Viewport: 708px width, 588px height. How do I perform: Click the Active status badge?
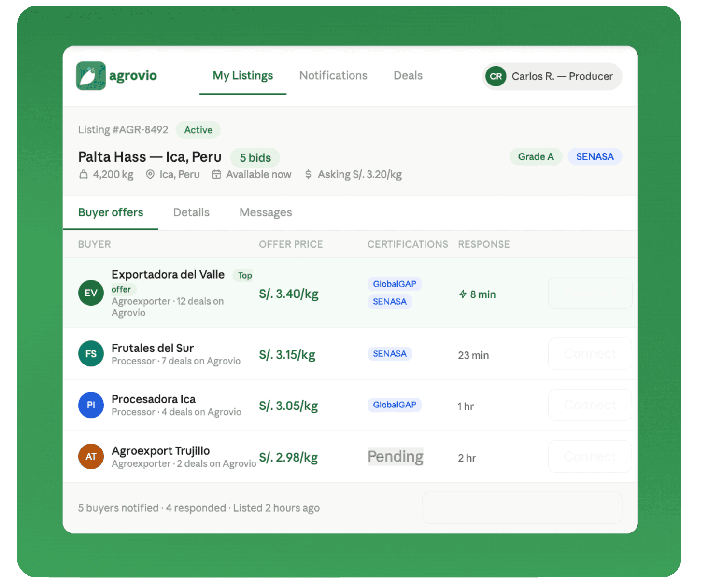click(x=198, y=130)
